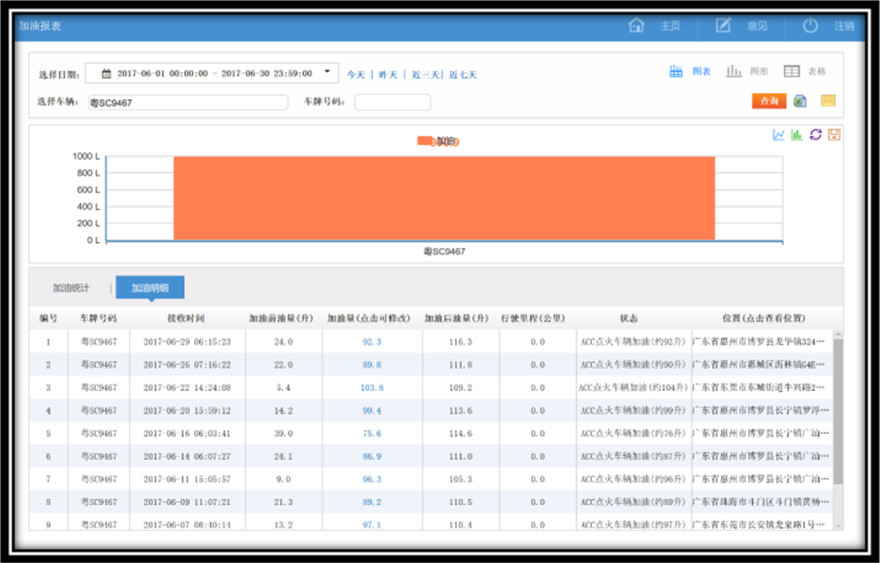This screenshot has width=880, height=563.
Task: Select 表格 table-only view
Action: (804, 72)
